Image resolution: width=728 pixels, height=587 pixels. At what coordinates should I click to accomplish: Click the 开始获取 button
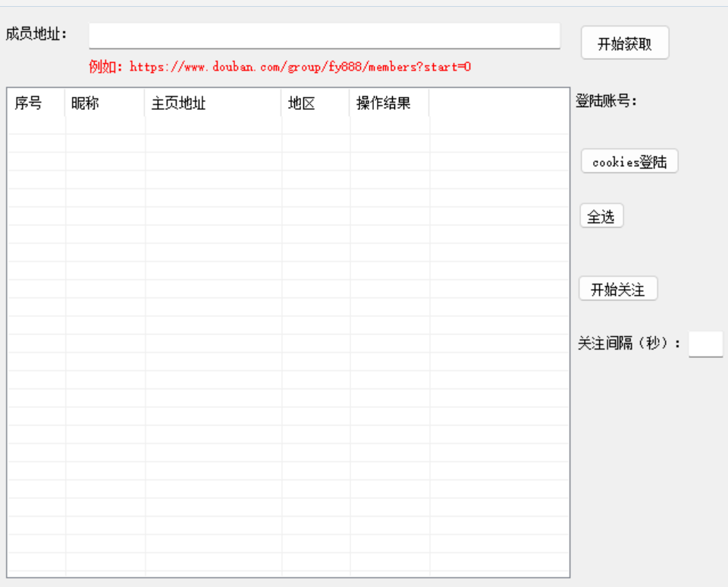(625, 43)
